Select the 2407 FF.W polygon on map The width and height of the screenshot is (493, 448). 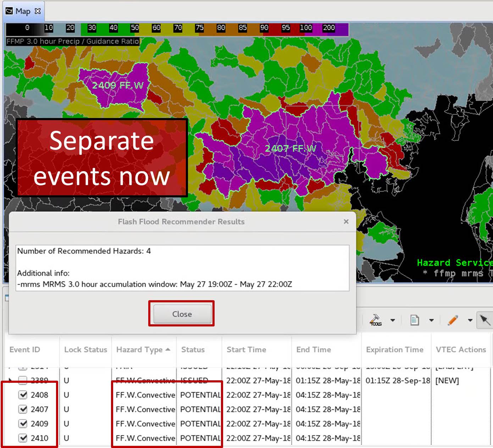pos(290,149)
